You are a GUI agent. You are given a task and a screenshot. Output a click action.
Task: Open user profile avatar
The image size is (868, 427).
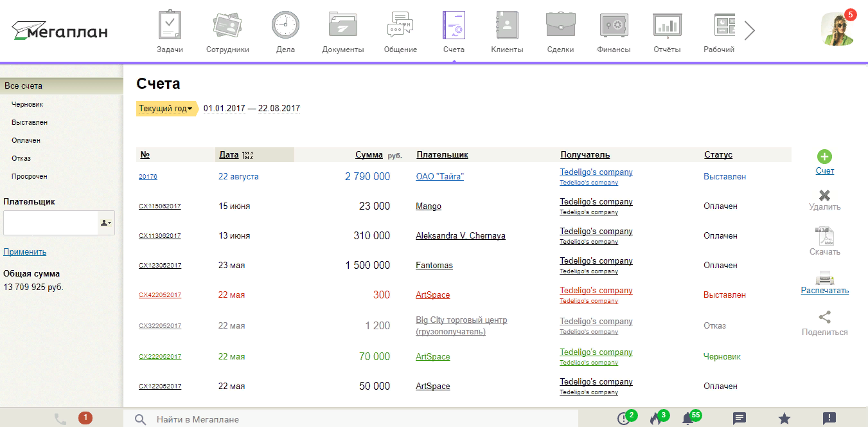(837, 30)
